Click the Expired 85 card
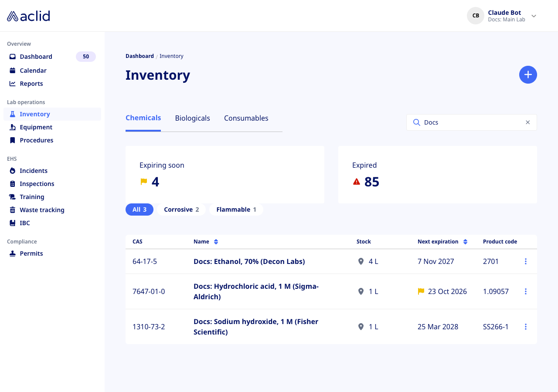 [438, 175]
